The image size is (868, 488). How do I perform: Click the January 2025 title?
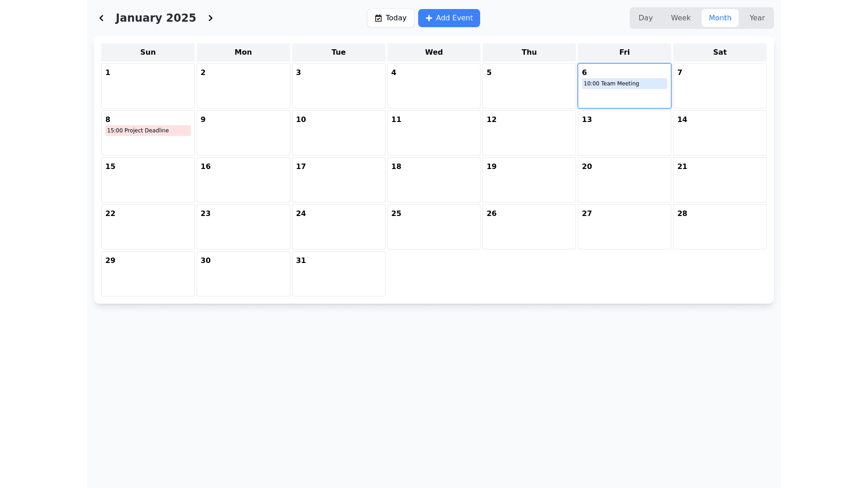click(156, 18)
